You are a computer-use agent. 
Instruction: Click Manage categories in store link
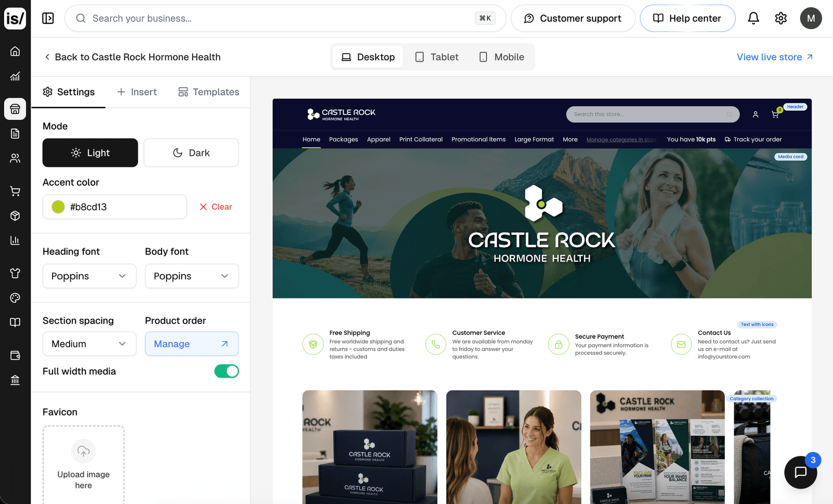tap(621, 139)
